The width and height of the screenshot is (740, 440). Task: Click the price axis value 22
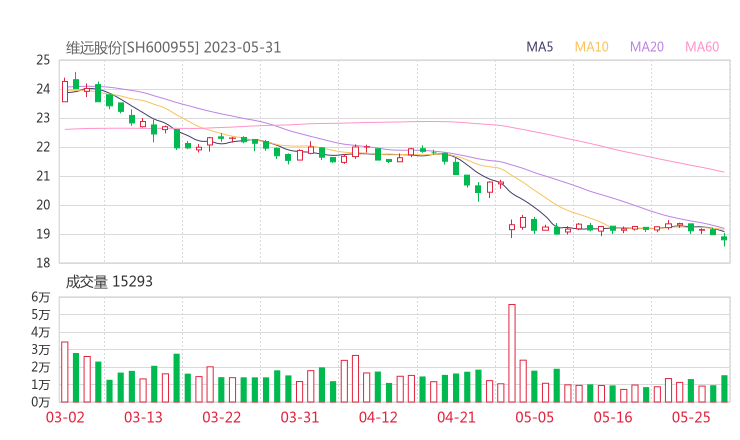coord(43,147)
